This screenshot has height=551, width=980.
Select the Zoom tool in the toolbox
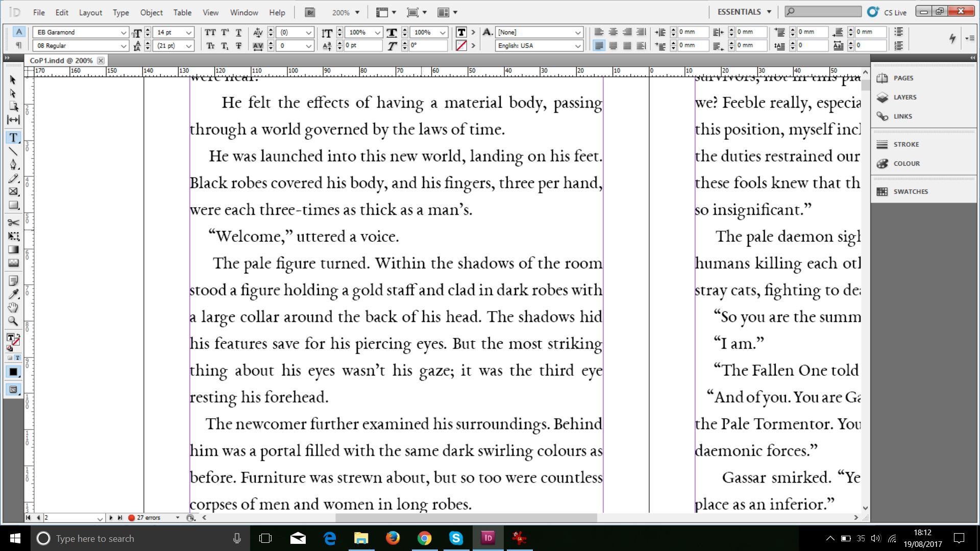pyautogui.click(x=14, y=321)
